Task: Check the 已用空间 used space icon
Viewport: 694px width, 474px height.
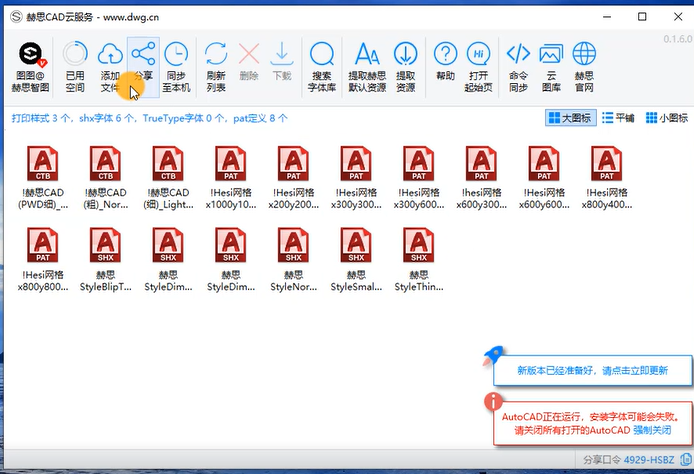Action: [x=75, y=66]
